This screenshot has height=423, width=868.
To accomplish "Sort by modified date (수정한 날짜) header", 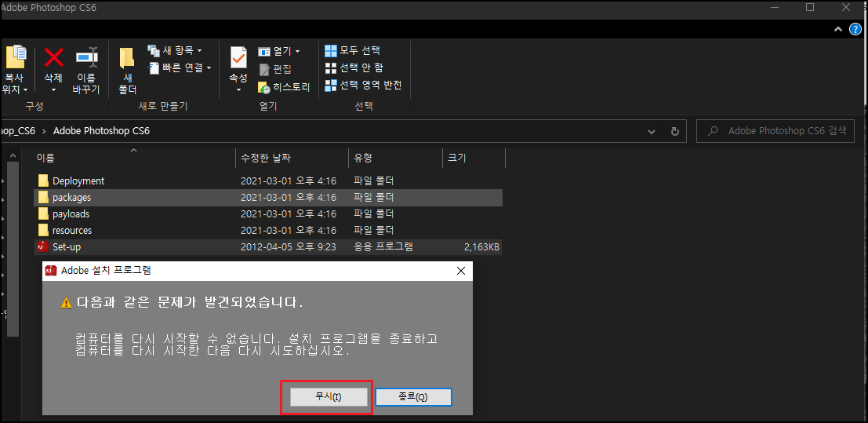I will coord(292,158).
